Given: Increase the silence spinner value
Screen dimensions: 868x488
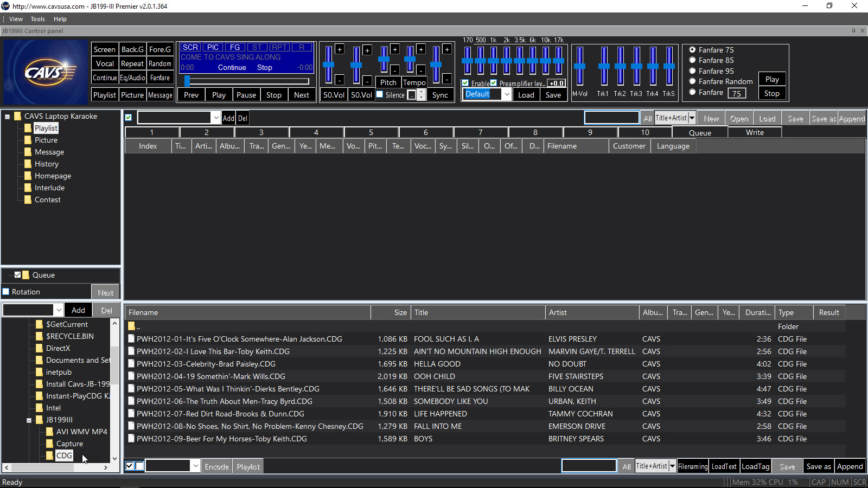Looking at the screenshot, I should click(421, 92).
